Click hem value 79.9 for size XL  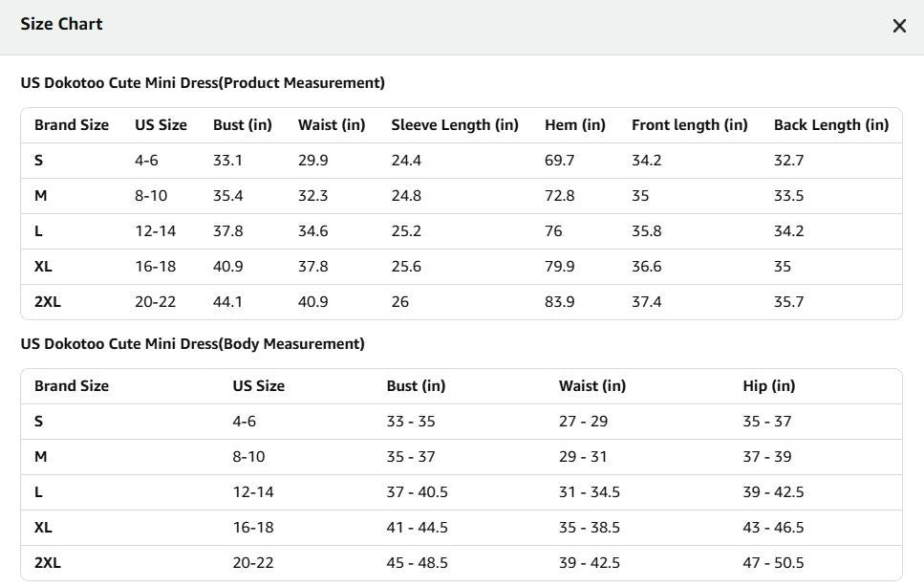click(x=559, y=267)
